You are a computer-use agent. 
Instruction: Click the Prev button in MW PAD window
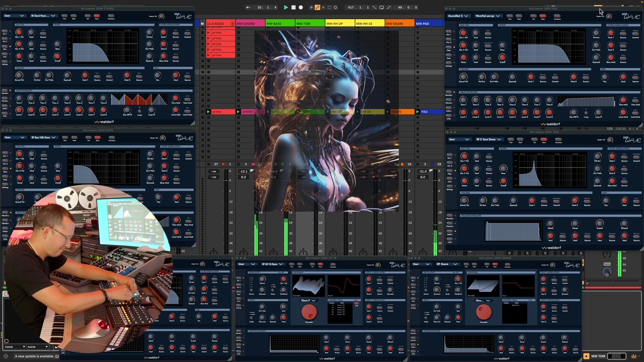[509, 16]
